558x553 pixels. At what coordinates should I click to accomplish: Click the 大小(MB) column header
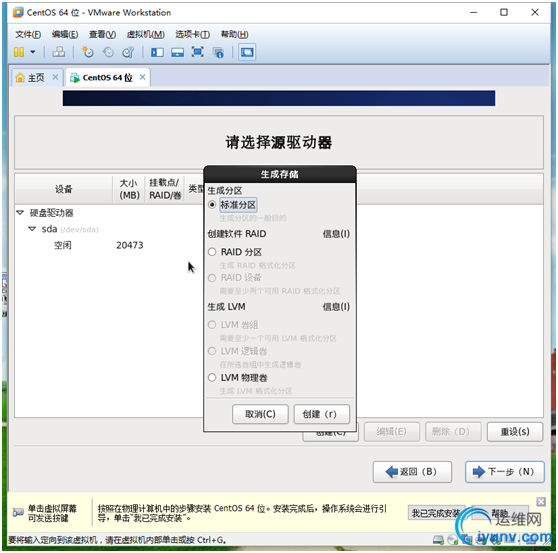129,189
